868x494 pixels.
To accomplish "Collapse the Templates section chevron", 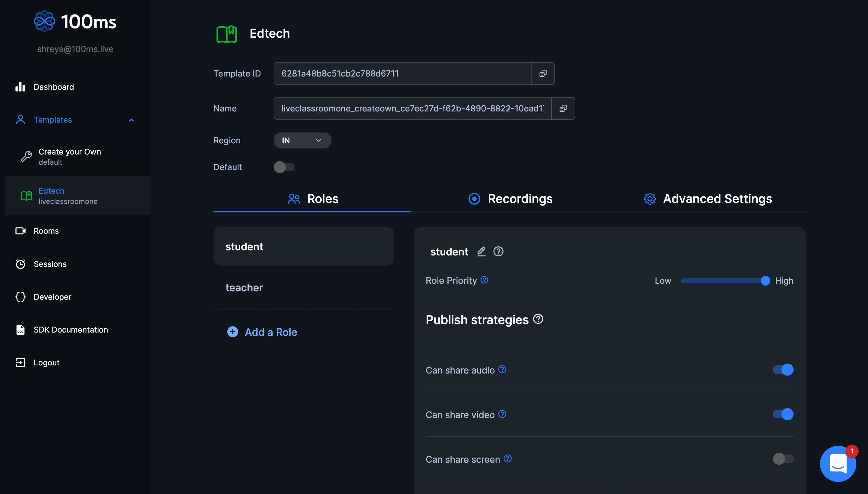I will tap(131, 120).
